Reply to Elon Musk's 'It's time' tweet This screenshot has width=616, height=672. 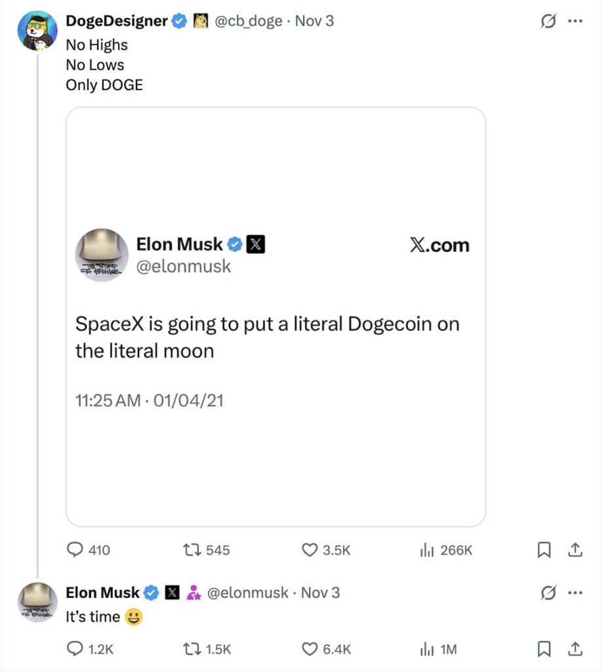[75, 649]
